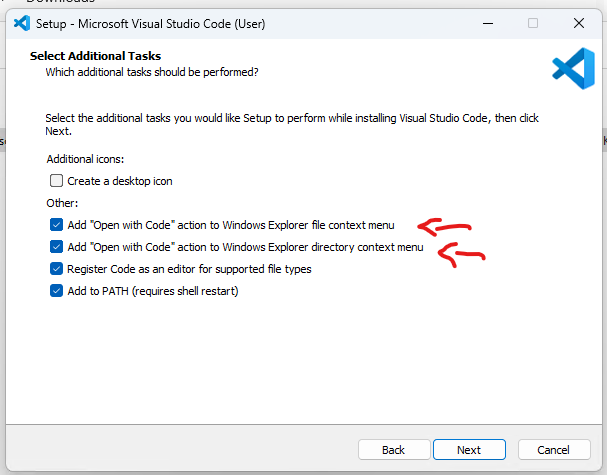Enable the 'Create a desktop icon' checkbox
Viewport: 607px width, 475px height.
[x=56, y=181]
